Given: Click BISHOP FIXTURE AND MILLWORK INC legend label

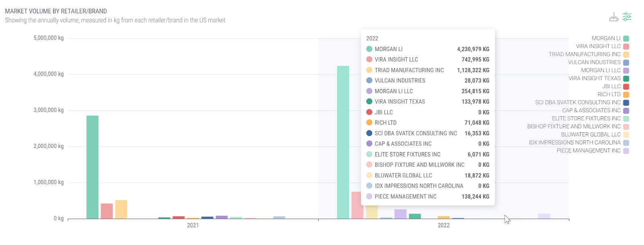Looking at the screenshot, I should coord(574,127).
